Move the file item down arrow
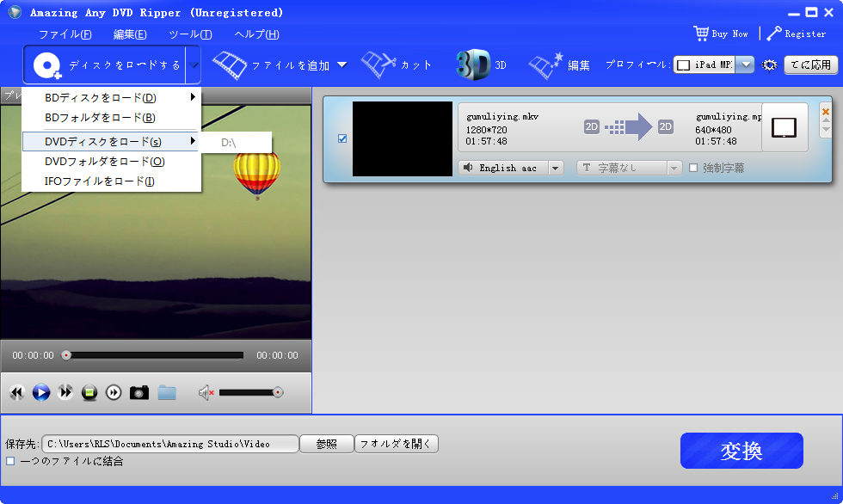 tap(826, 130)
